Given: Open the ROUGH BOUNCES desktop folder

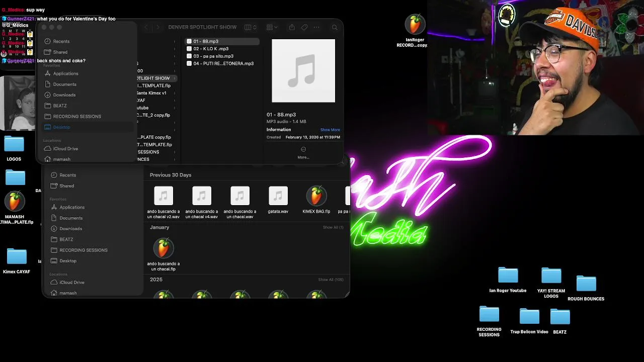Looking at the screenshot, I should [586, 288].
